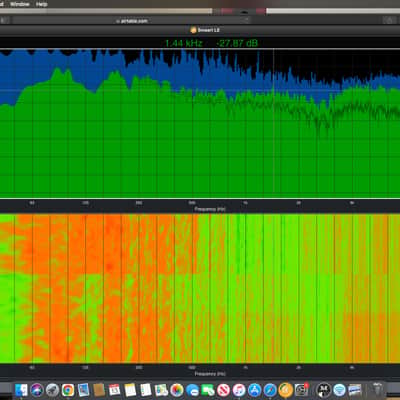The width and height of the screenshot is (400, 400).
Task: Open Photos app in the Dock
Action: point(177,389)
